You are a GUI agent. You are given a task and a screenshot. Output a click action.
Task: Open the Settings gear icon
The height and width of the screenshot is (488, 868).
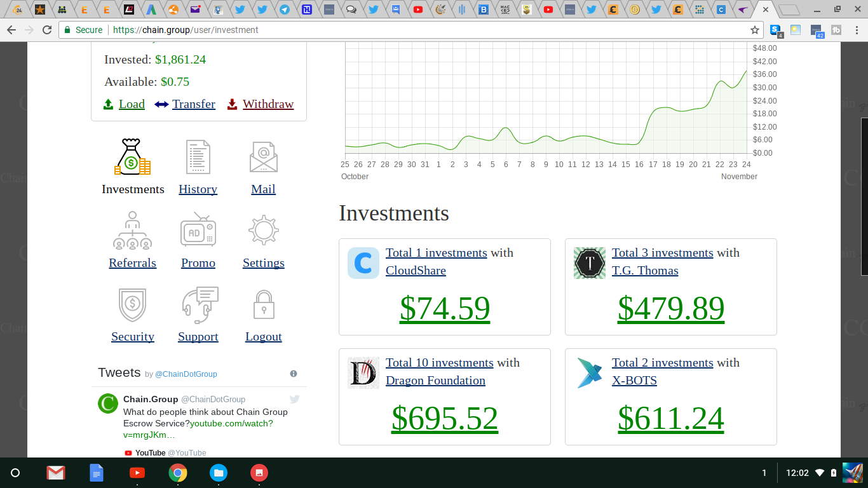264,230
